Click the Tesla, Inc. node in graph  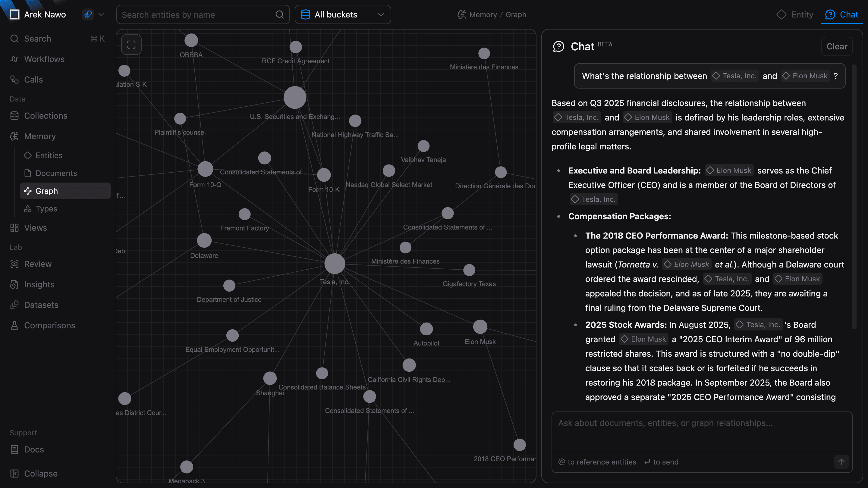click(x=335, y=264)
